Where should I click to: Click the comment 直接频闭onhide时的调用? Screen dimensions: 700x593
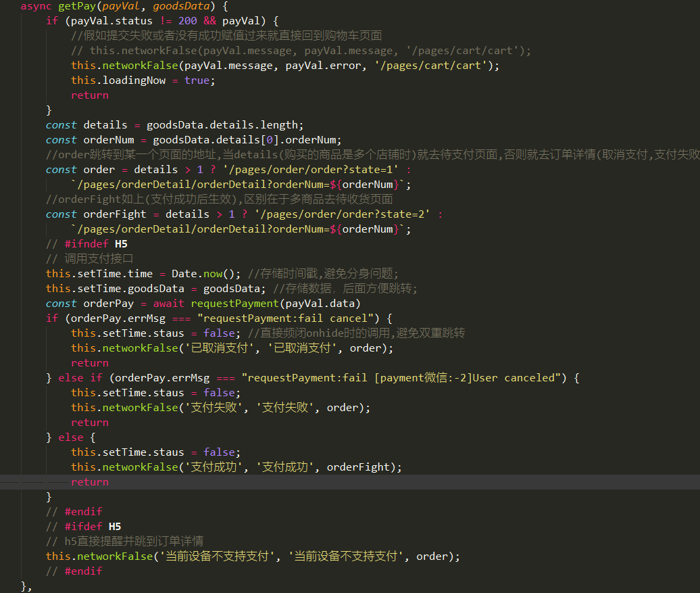click(356, 333)
